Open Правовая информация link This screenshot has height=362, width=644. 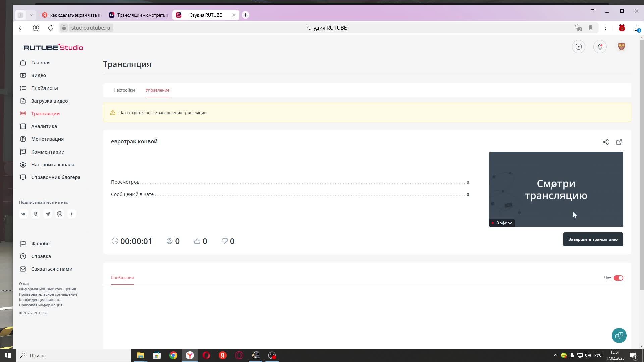(x=41, y=305)
